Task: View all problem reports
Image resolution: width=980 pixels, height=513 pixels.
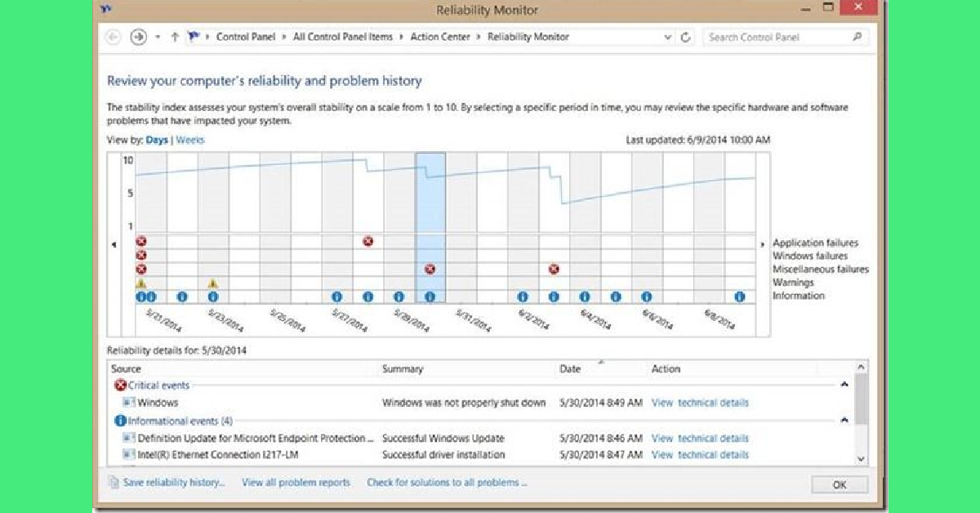Action: [x=296, y=483]
